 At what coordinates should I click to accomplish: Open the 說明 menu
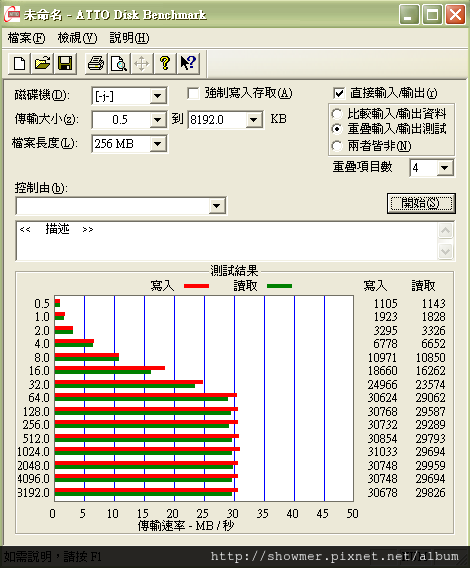point(129,38)
